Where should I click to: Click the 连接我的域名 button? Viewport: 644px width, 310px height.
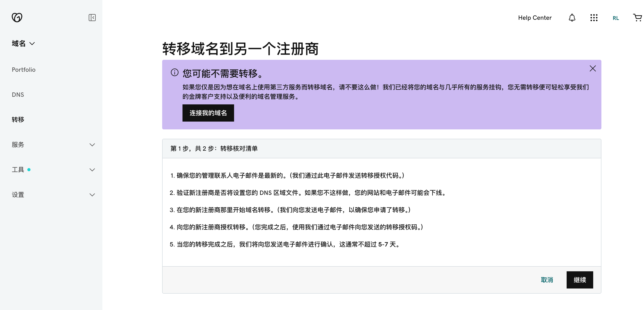[x=208, y=113]
